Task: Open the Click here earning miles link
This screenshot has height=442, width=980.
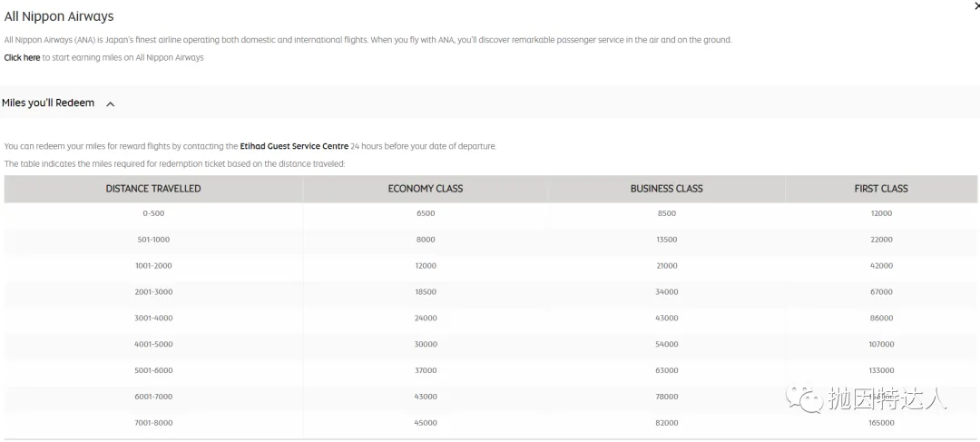Action: (x=22, y=57)
